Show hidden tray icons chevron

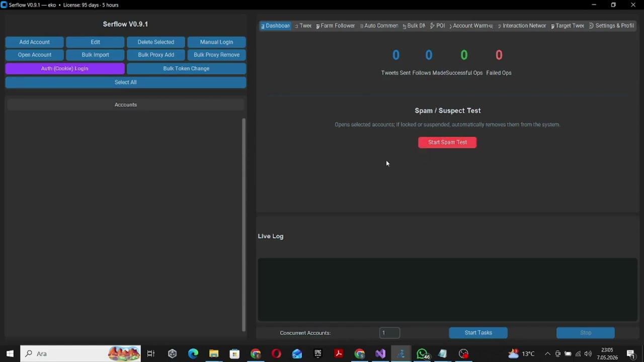(547, 353)
